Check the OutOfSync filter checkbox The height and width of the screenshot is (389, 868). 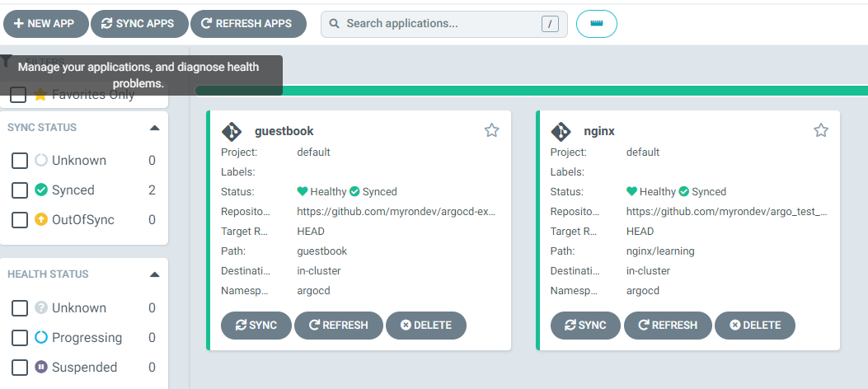click(x=20, y=220)
